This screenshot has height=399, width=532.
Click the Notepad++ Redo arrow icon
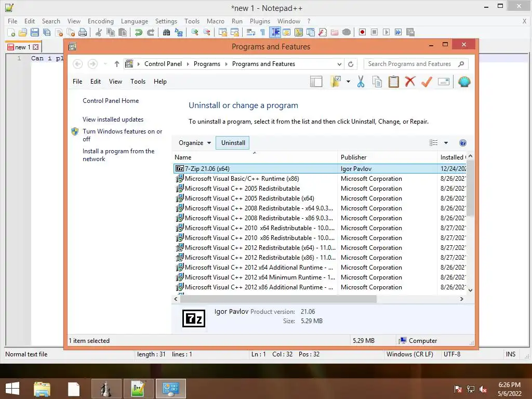[150, 32]
